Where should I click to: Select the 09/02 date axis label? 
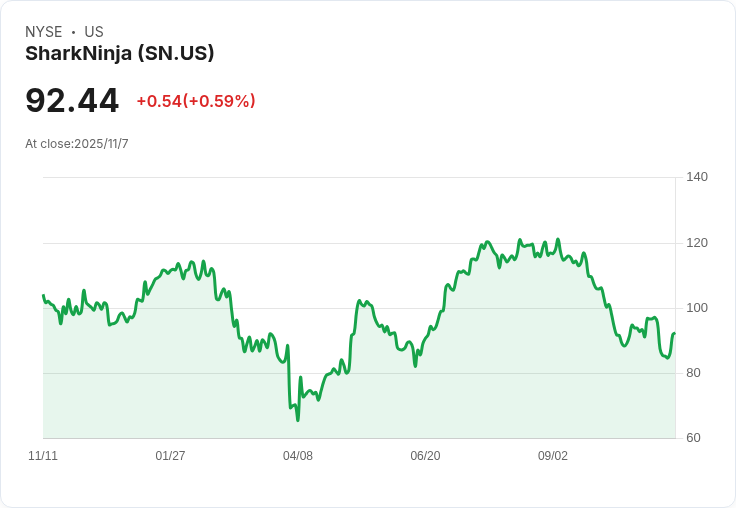click(x=553, y=456)
